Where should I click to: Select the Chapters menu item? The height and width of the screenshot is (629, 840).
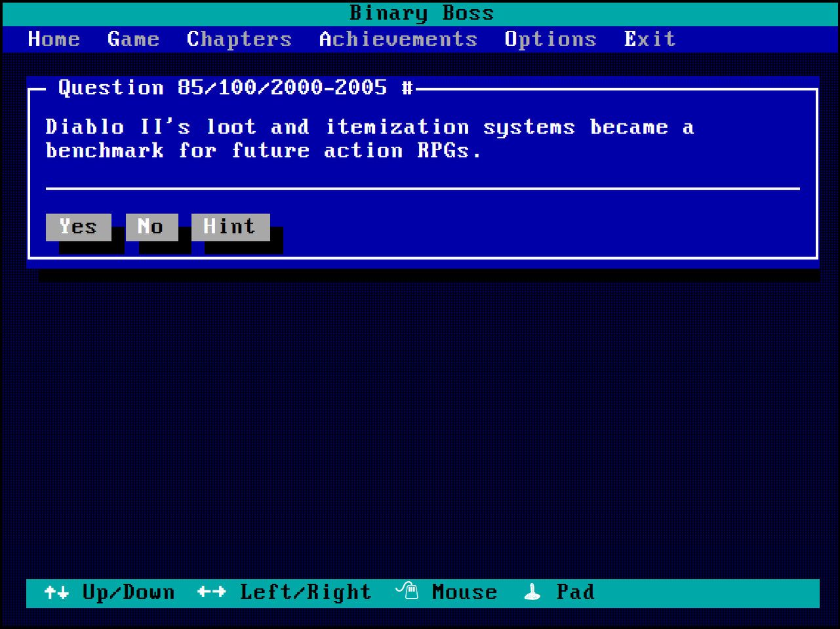click(x=239, y=39)
